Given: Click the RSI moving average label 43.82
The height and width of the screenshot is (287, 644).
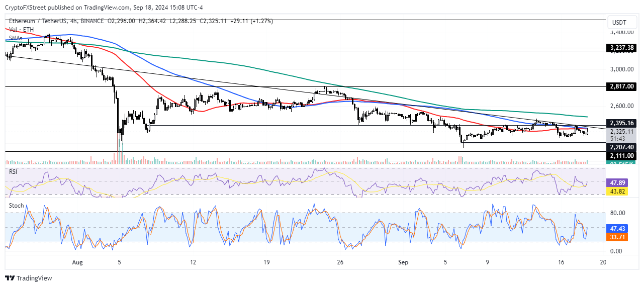Looking at the screenshot, I should [x=618, y=192].
